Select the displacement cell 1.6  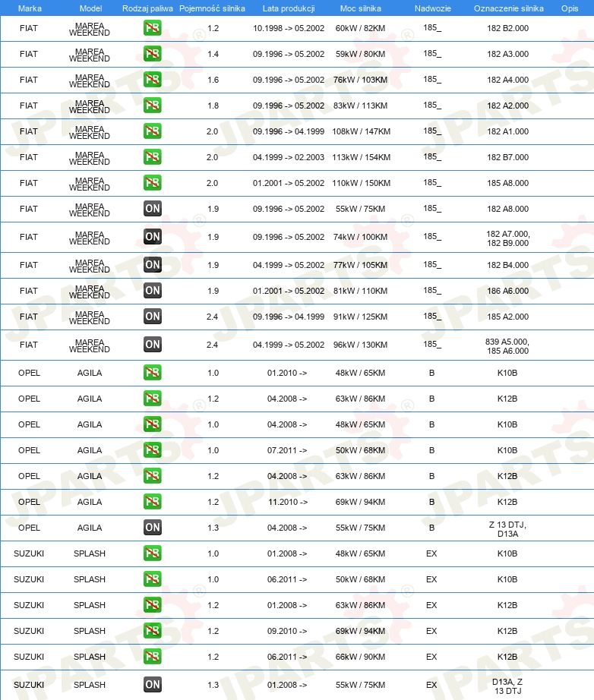[213, 80]
